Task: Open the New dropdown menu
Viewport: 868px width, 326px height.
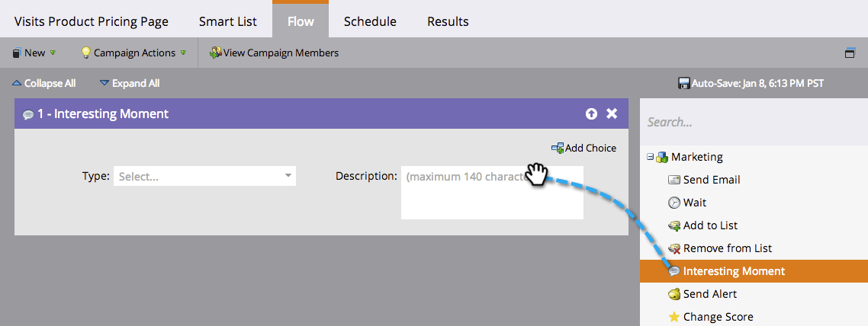Action: click(34, 53)
